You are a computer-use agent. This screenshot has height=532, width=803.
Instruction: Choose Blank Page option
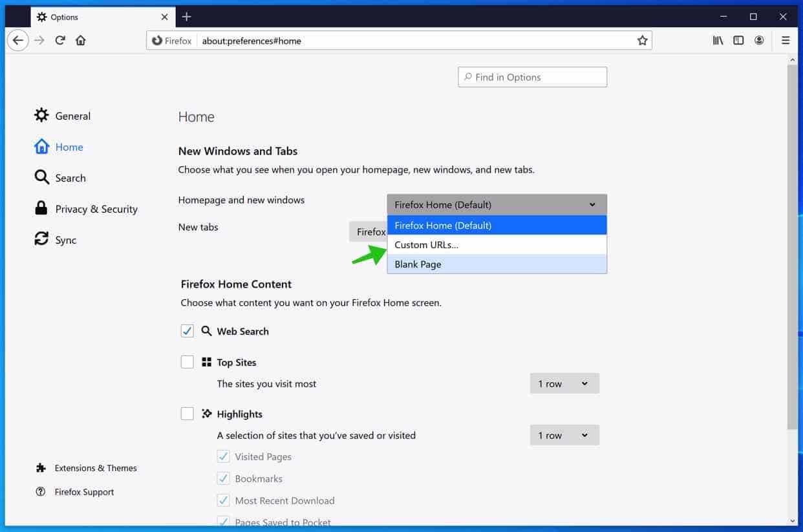point(497,264)
